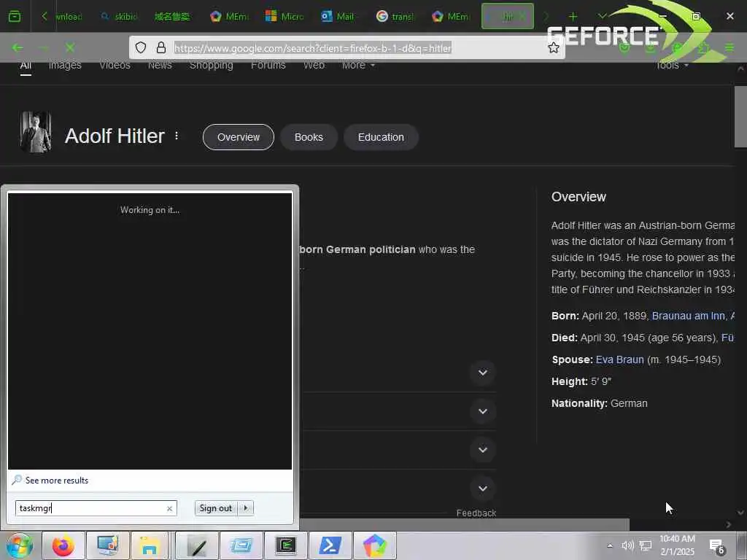The height and width of the screenshot is (560, 747).
Task: Open the Firefox View icon at top-left
Action: coord(15,16)
